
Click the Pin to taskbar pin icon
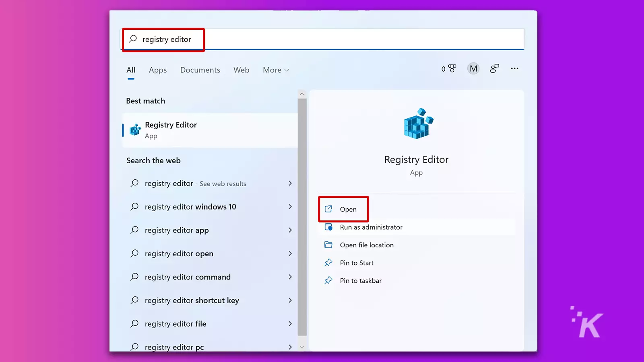328,280
